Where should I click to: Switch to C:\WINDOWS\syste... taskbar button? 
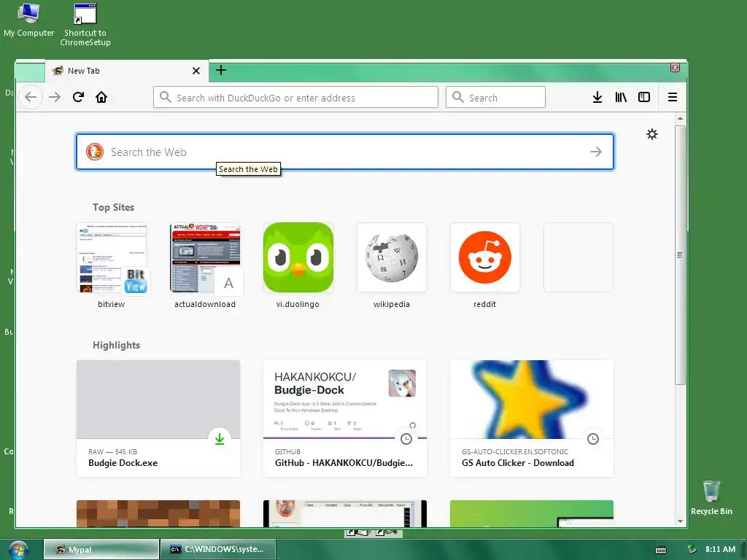coord(217,550)
